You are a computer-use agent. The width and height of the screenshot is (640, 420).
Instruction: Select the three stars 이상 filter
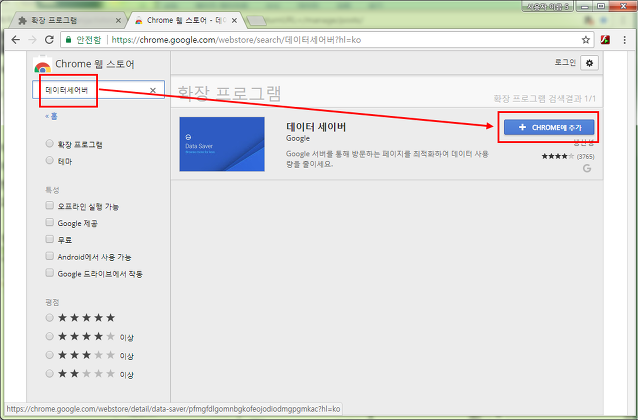point(49,355)
